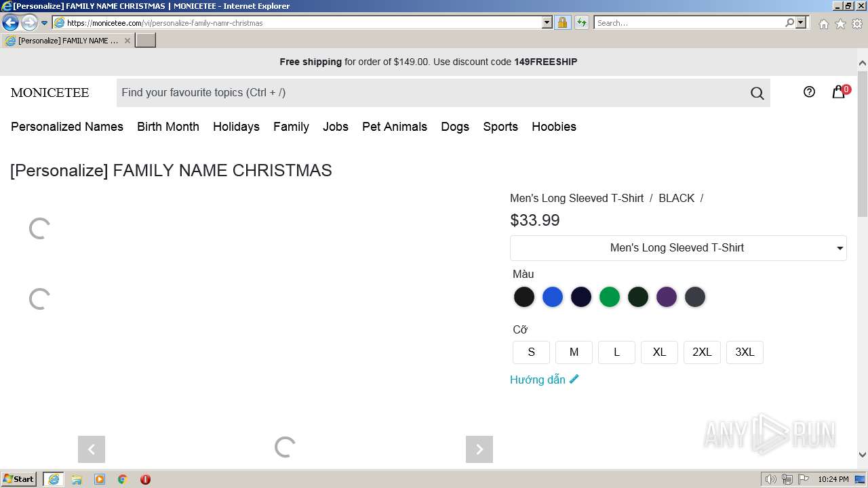
Task: Select the [Personalize] FAMILY NAME tab
Action: point(68,41)
